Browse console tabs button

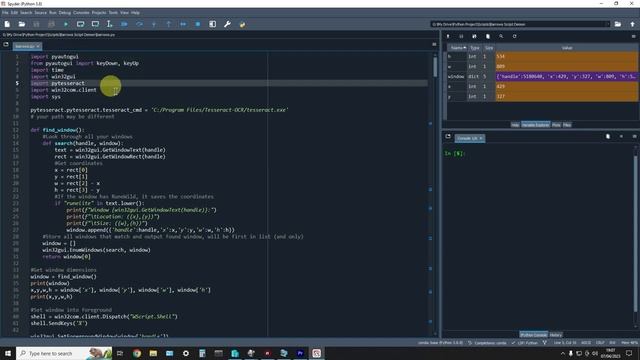(x=448, y=136)
